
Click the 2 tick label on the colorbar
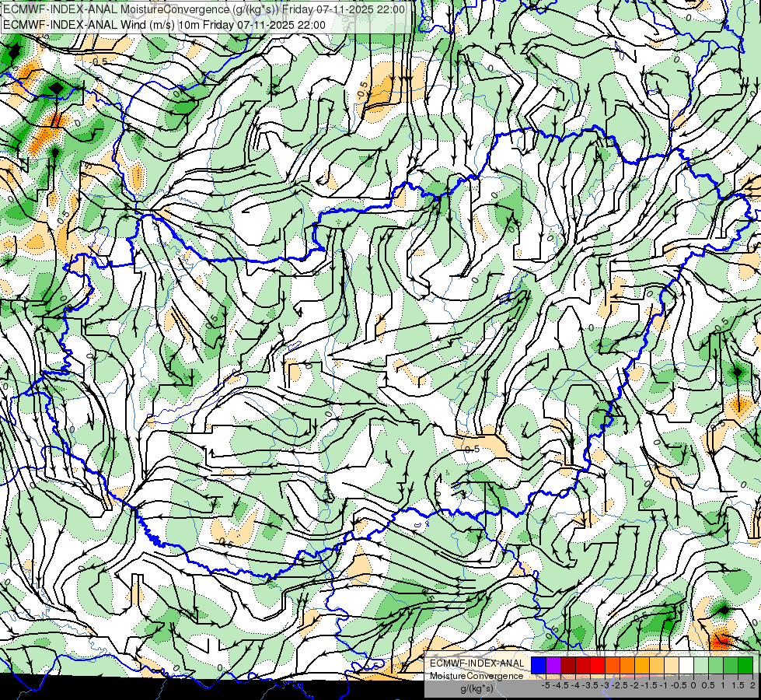752,685
